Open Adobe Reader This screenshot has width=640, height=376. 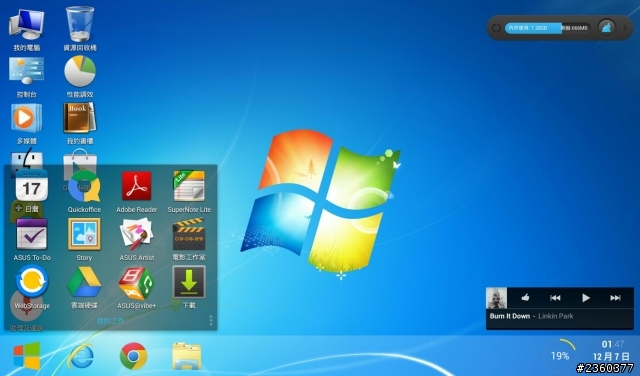coord(137,186)
